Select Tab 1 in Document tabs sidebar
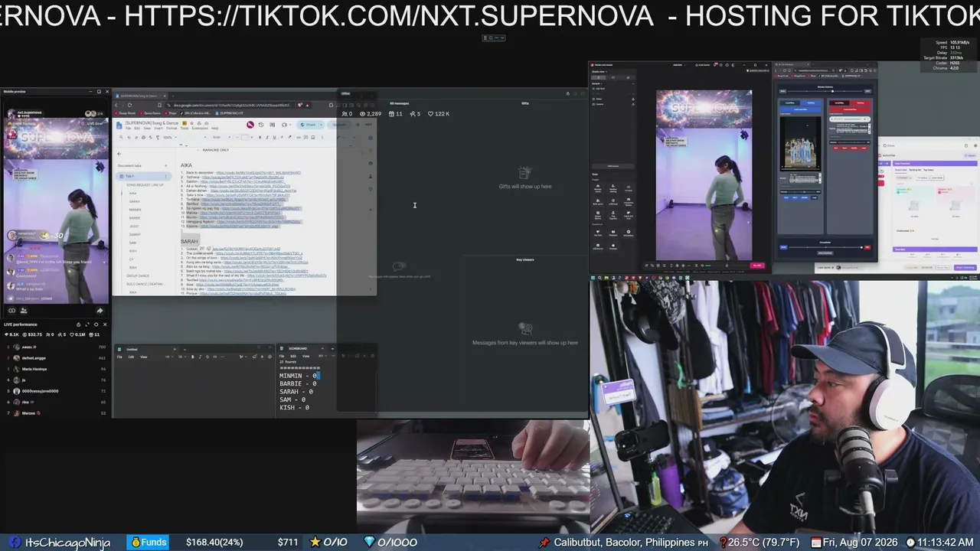Image resolution: width=980 pixels, height=551 pixels. coord(142,176)
